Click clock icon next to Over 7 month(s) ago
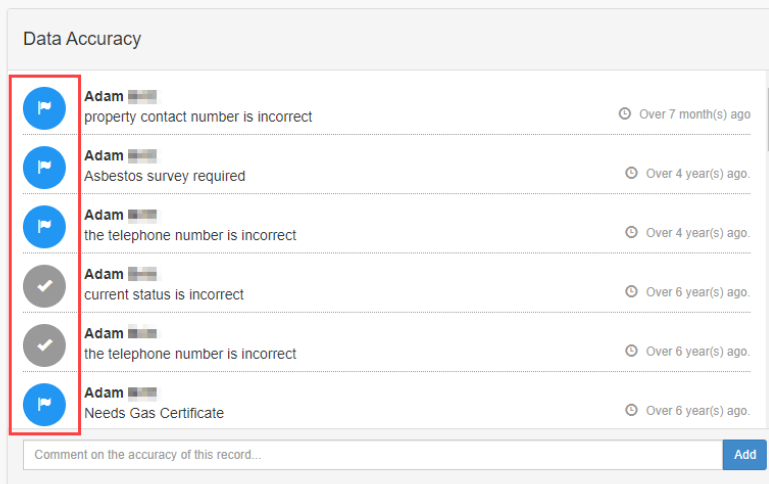 click(x=625, y=114)
